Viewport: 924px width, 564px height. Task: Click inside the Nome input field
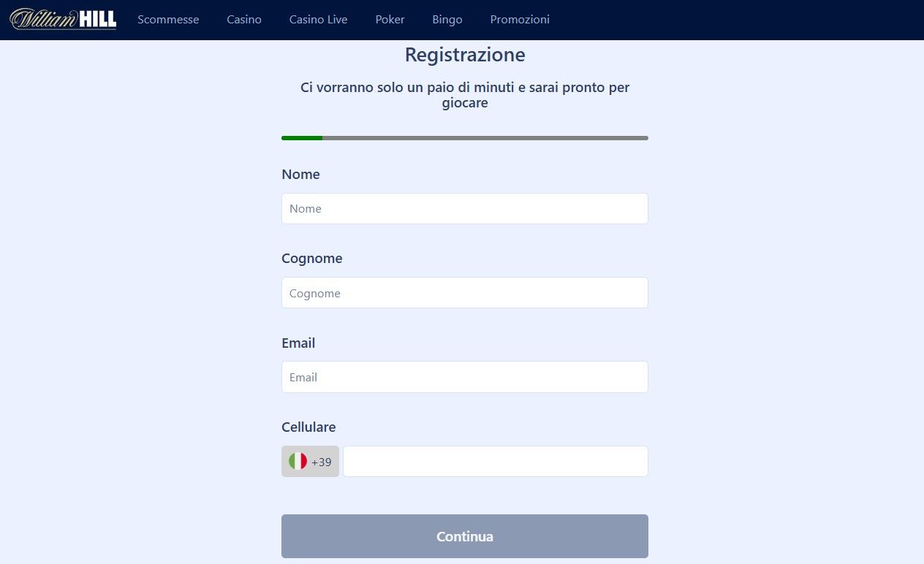pos(464,208)
